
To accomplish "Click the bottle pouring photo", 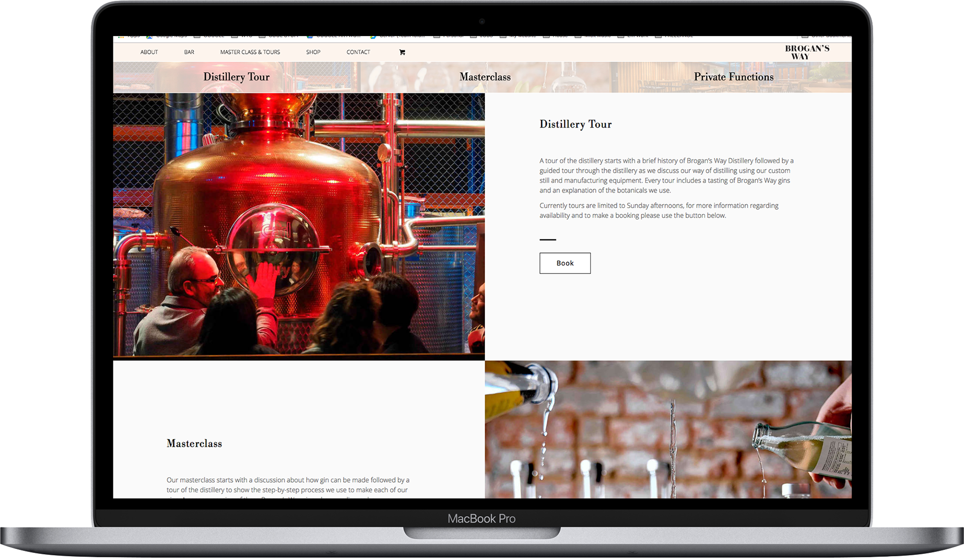I will 668,429.
